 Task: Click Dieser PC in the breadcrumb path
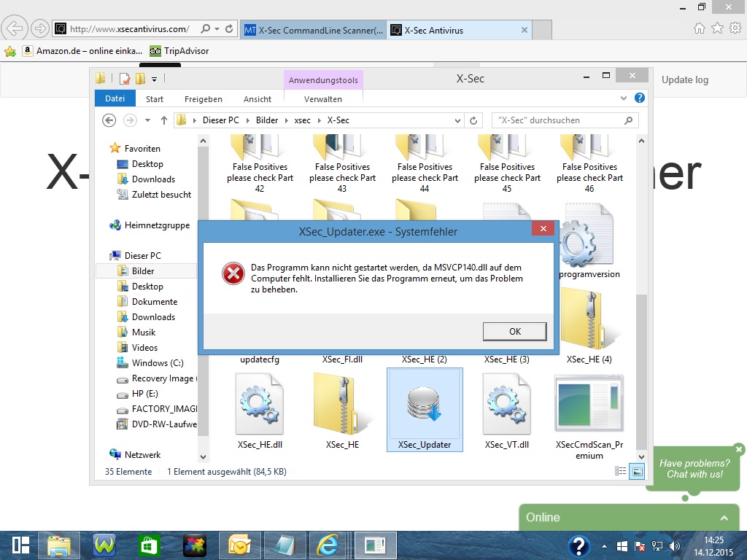click(x=220, y=120)
